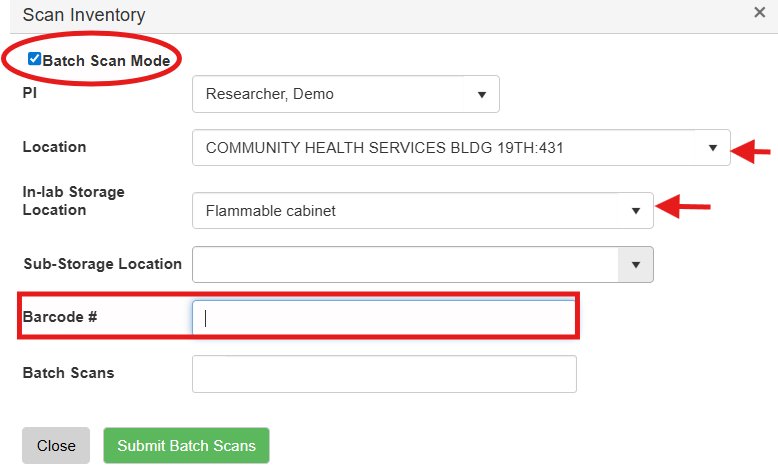The height and width of the screenshot is (475, 778).
Task: Open the PI dropdown showing Researcher, Demo
Action: (344, 95)
